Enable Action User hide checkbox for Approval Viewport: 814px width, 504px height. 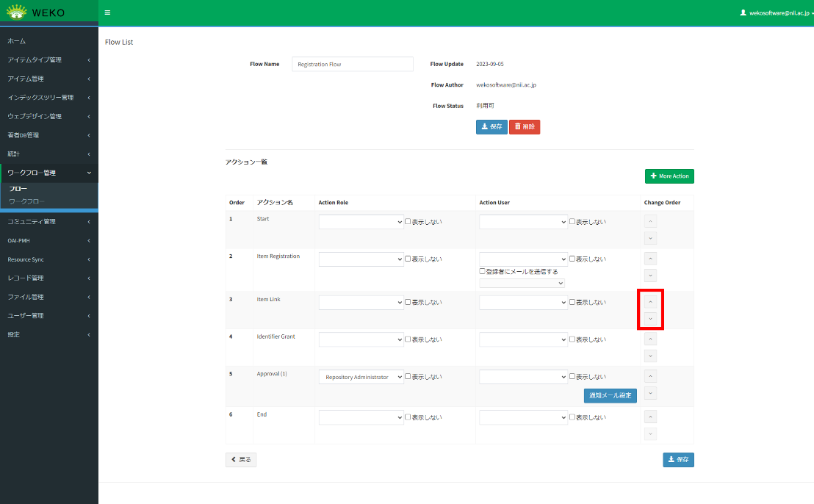pyautogui.click(x=572, y=377)
